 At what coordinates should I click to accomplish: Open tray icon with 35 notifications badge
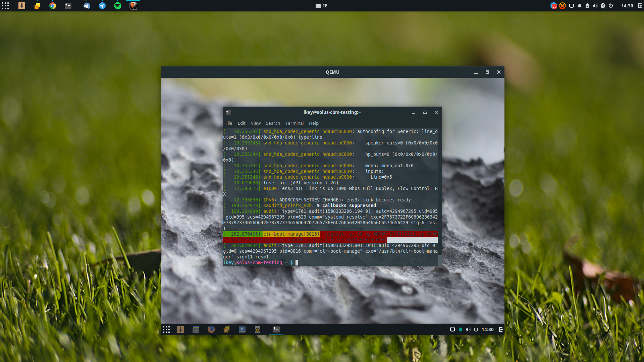(554, 6)
